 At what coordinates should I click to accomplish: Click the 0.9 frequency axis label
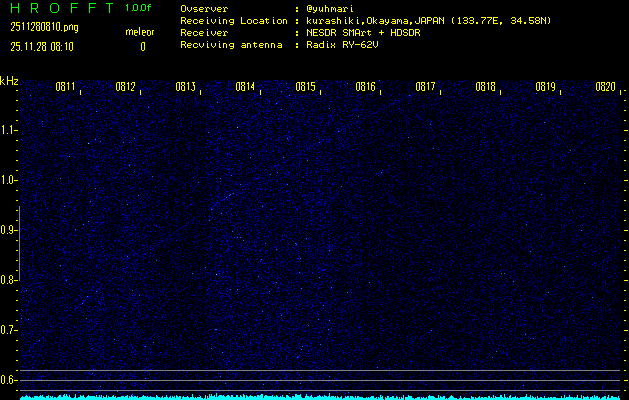(x=9, y=230)
